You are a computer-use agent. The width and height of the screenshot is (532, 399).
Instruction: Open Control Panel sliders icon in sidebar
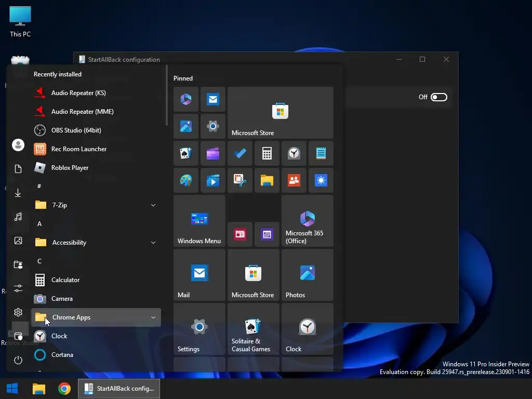18,288
